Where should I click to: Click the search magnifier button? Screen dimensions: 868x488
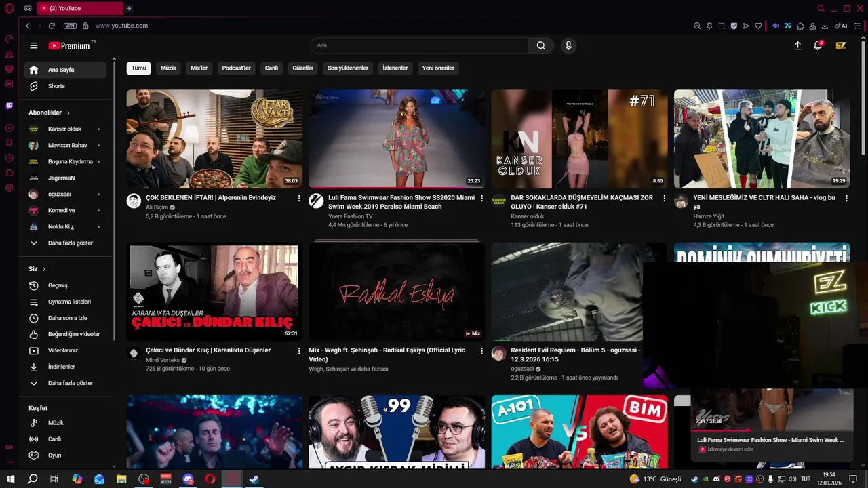[540, 45]
